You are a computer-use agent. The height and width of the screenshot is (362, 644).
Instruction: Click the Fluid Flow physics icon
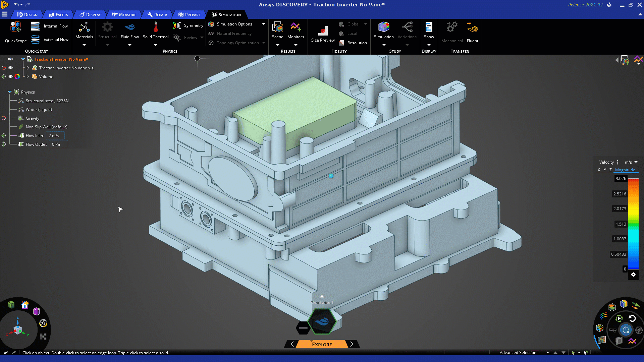pyautogui.click(x=129, y=27)
